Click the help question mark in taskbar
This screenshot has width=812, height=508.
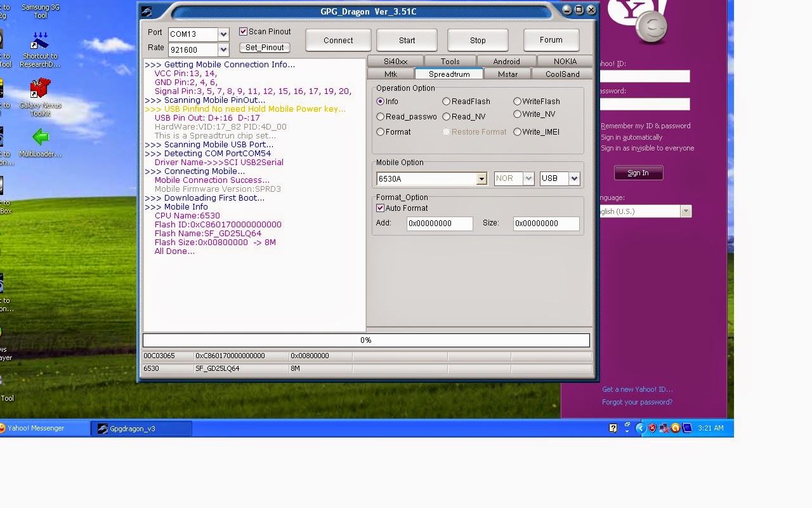[613, 429]
